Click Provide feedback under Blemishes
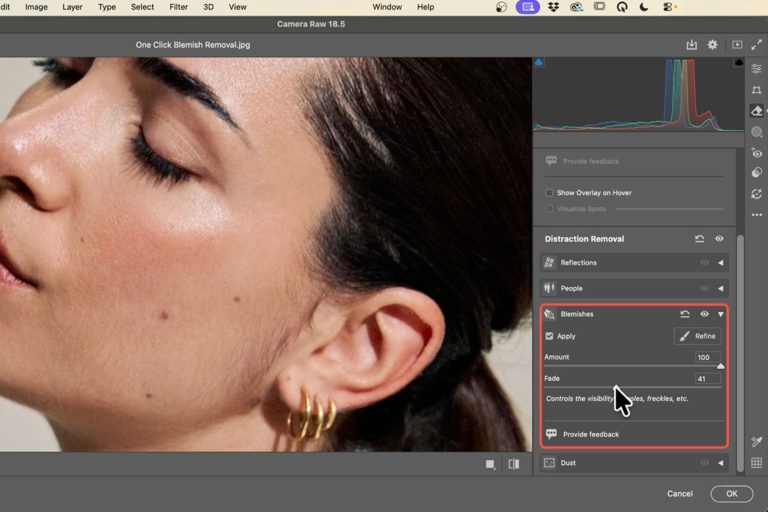 tap(591, 434)
